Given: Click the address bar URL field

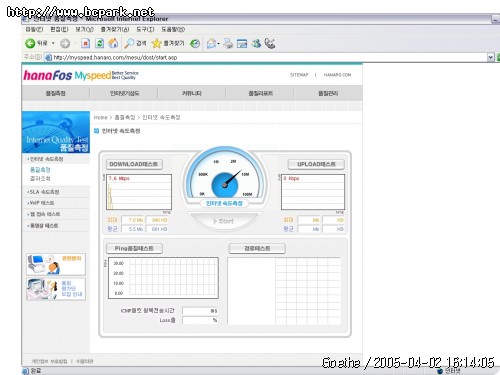Looking at the screenshot, I should 267,57.
